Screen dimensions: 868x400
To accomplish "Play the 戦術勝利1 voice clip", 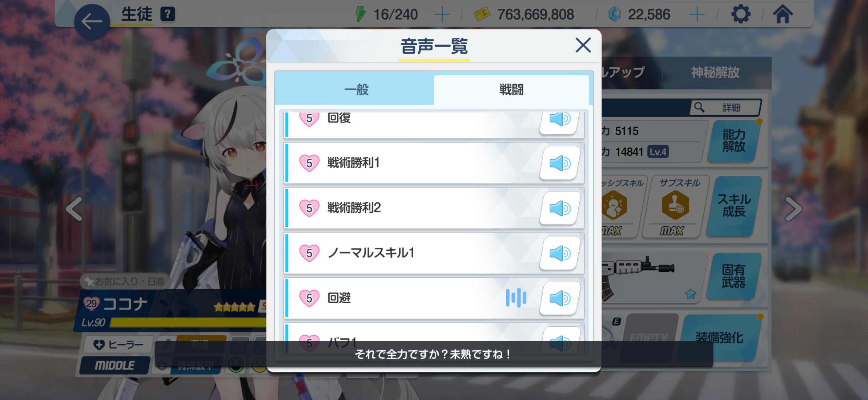I will coord(560,163).
